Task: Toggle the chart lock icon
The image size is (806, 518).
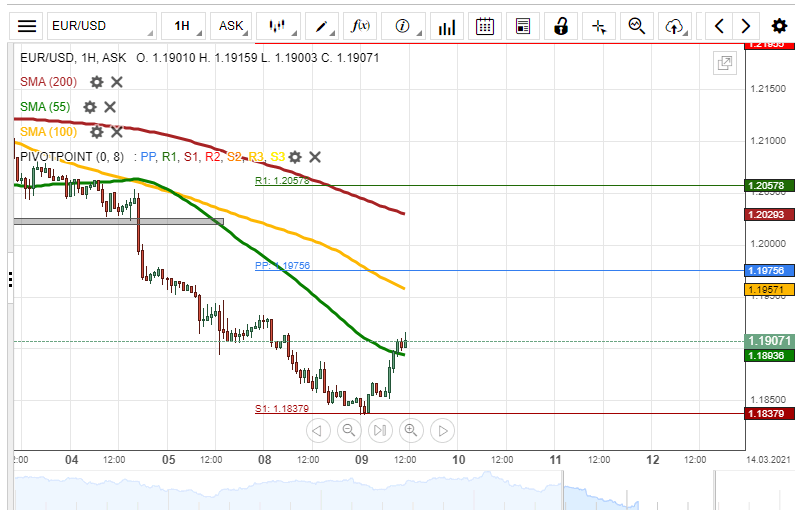Action: coord(561,26)
